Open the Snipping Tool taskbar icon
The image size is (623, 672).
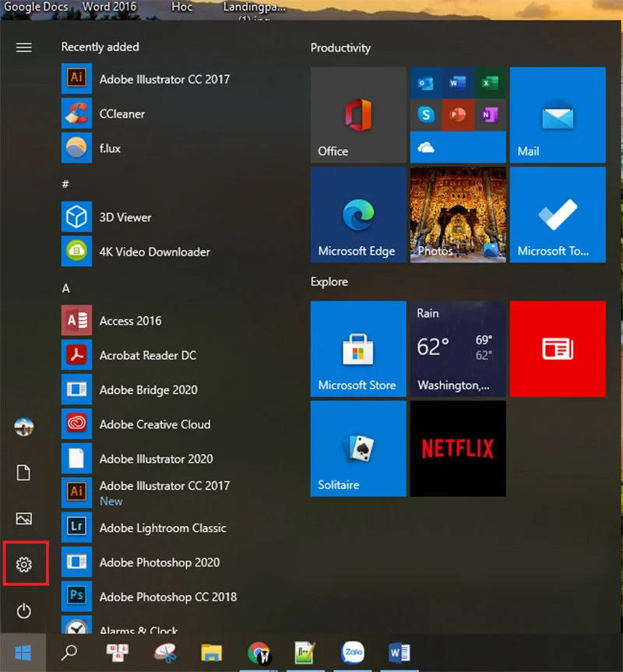click(x=165, y=653)
